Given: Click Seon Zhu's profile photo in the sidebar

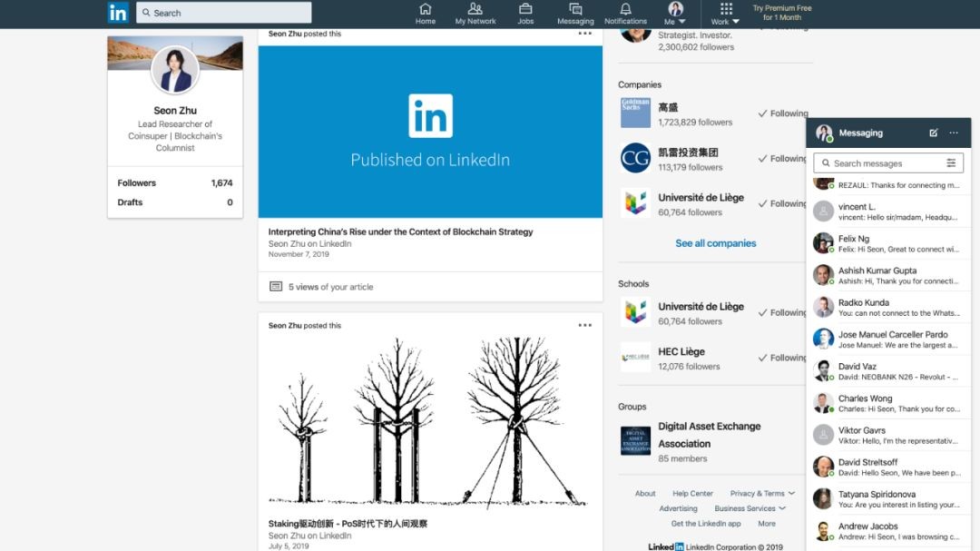Looking at the screenshot, I should click(x=175, y=69).
